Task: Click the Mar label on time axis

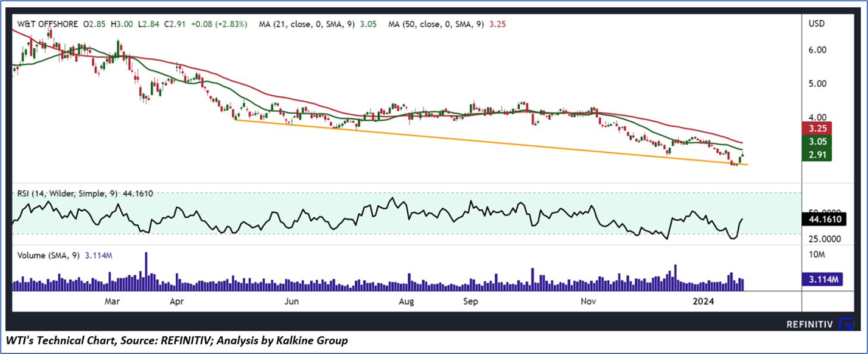Action: [113, 302]
